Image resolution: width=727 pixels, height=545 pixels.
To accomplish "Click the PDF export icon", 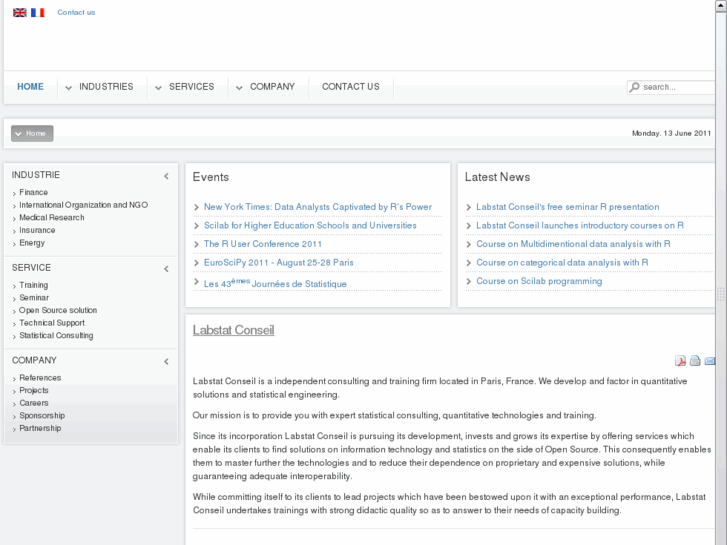I will click(680, 361).
